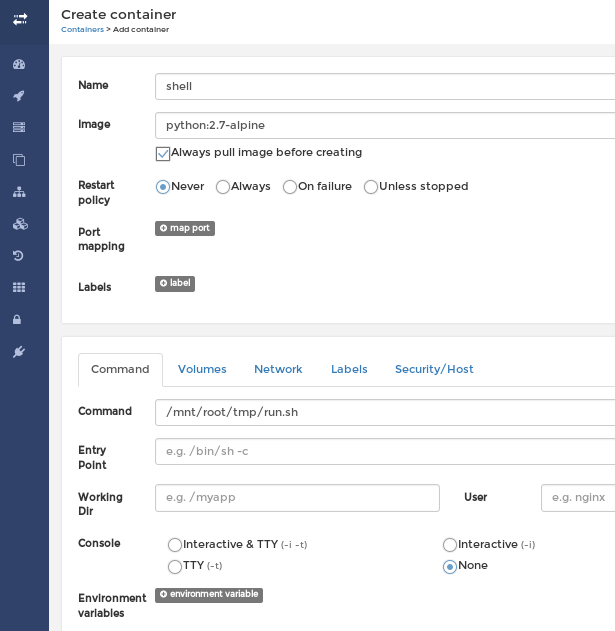Screen dimensions: 615x631
Task: Open App Templates rocket icon
Action: pyautogui.click(x=19, y=96)
